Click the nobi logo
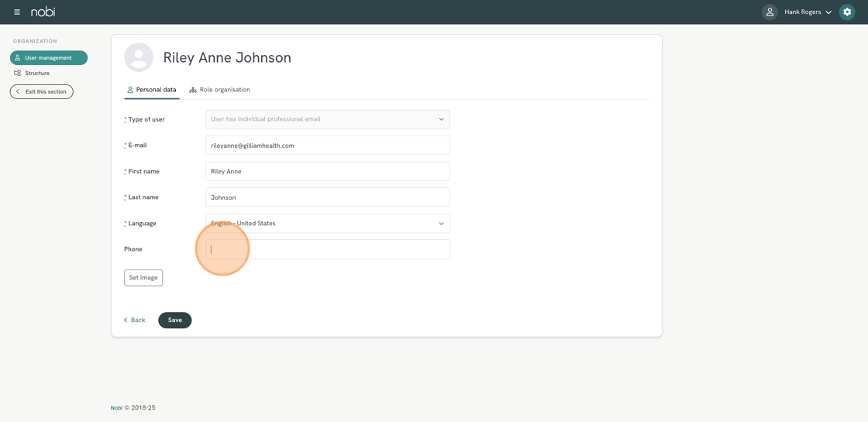This screenshot has height=422, width=868. coord(43,12)
